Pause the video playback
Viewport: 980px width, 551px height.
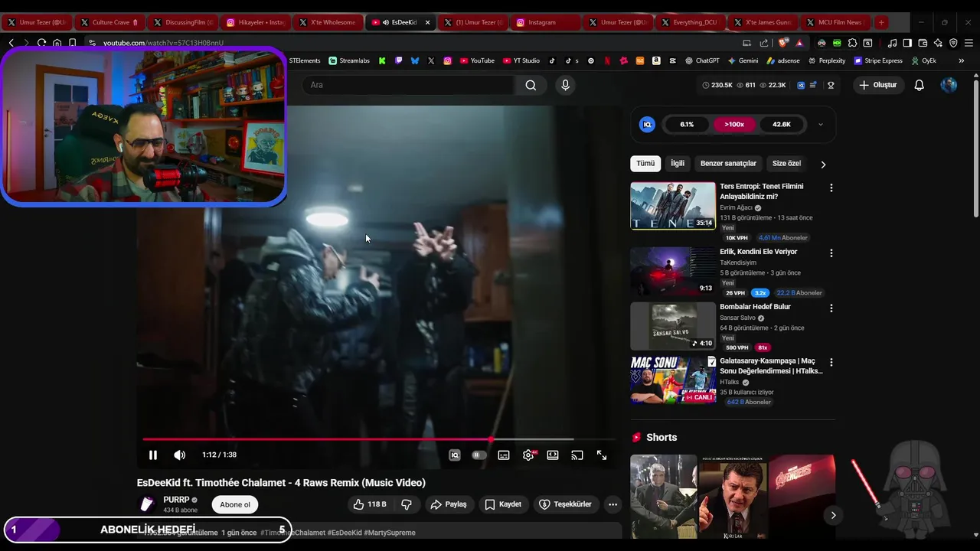point(153,455)
